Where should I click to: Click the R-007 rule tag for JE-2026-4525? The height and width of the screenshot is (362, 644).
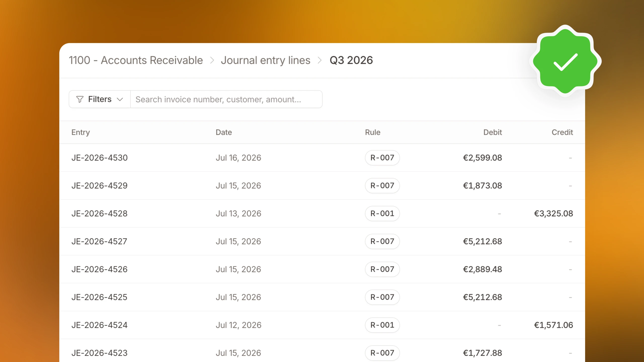tap(382, 297)
